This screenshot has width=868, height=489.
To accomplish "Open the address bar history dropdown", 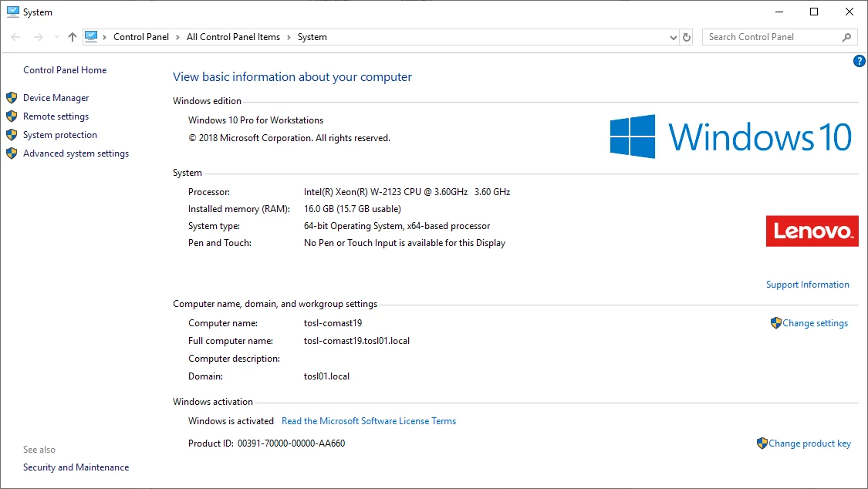I will click(x=673, y=38).
